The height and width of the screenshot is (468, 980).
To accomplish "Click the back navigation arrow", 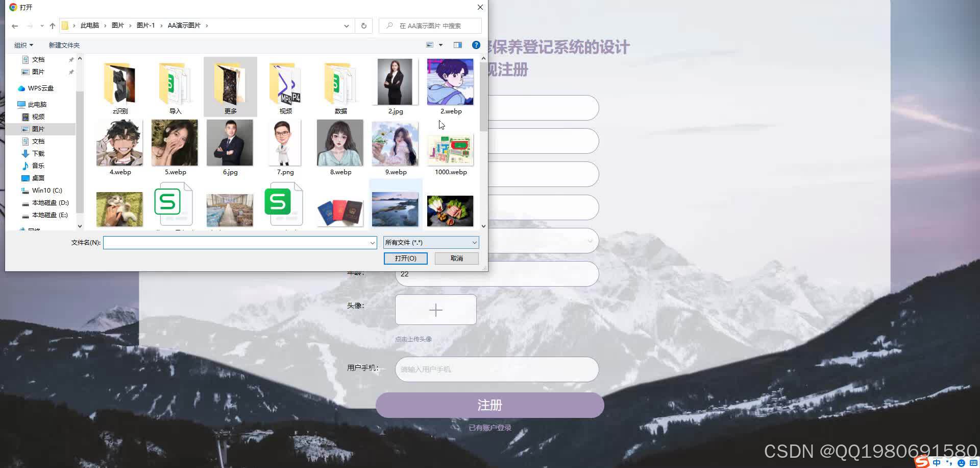I will click(x=14, y=26).
